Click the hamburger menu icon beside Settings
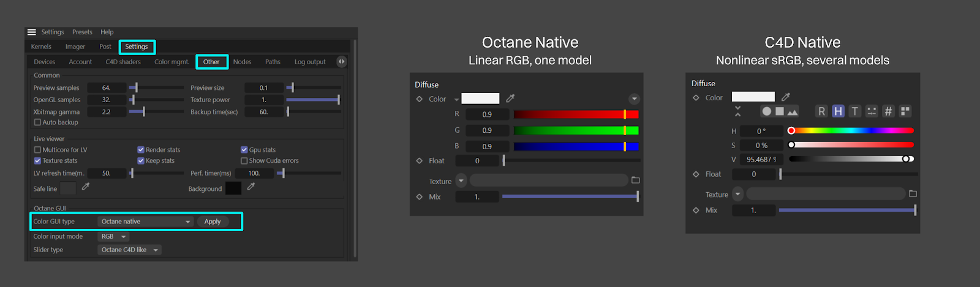Screen dimensions: 980x287 point(32,32)
